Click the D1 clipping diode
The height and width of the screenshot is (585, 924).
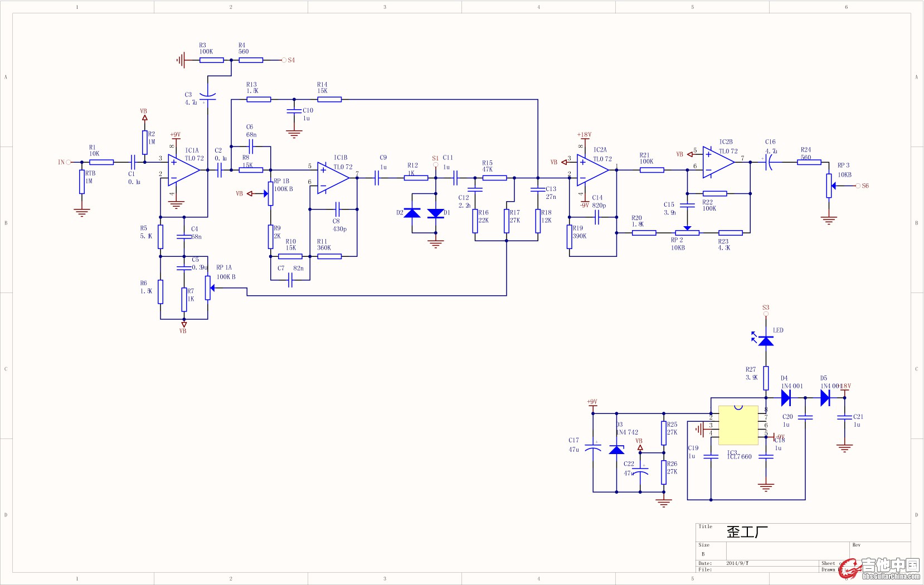[435, 213]
